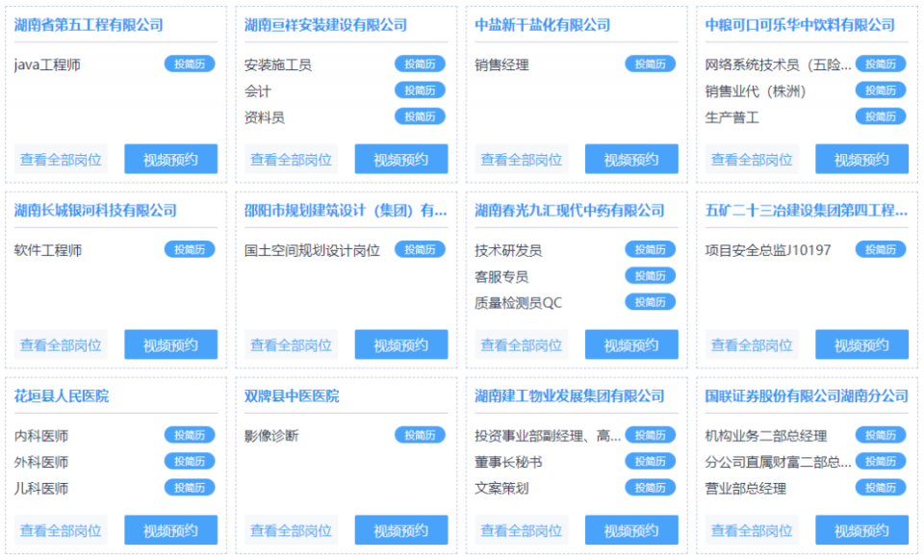Submit resume for 文案策划
924x560 pixels.
pyautogui.click(x=651, y=488)
